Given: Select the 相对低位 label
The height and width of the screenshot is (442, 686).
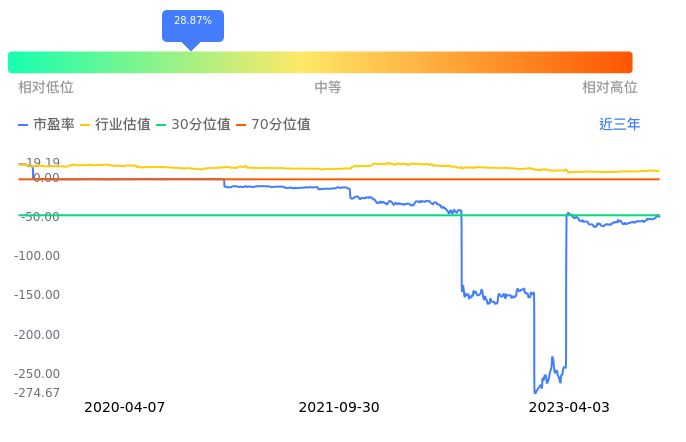Looking at the screenshot, I should click(46, 88).
